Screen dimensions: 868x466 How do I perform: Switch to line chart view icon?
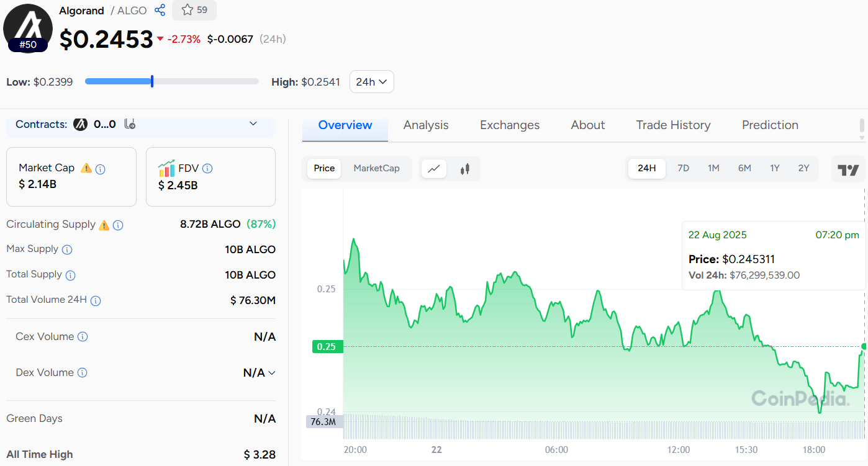[434, 168]
